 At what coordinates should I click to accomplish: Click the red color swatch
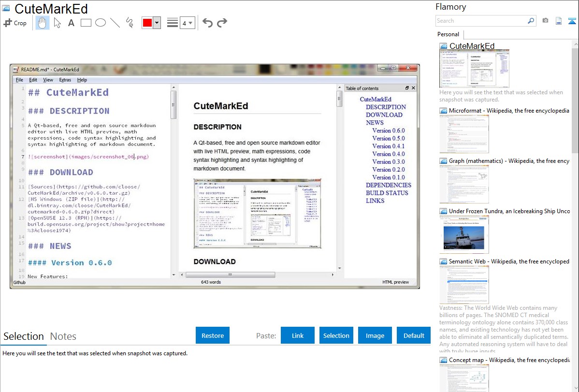pos(147,23)
